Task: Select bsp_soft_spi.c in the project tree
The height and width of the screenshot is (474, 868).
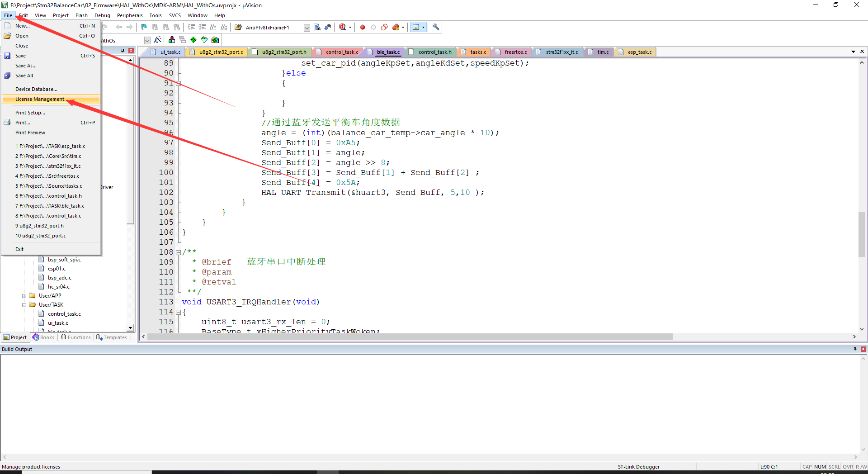Action: click(x=64, y=260)
